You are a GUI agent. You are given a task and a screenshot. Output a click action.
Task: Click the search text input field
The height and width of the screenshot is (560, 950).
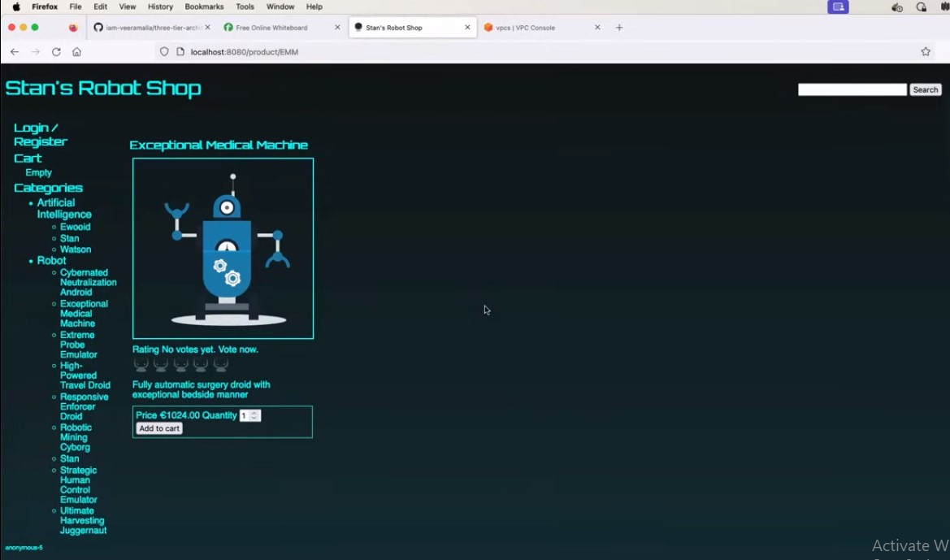tap(852, 89)
